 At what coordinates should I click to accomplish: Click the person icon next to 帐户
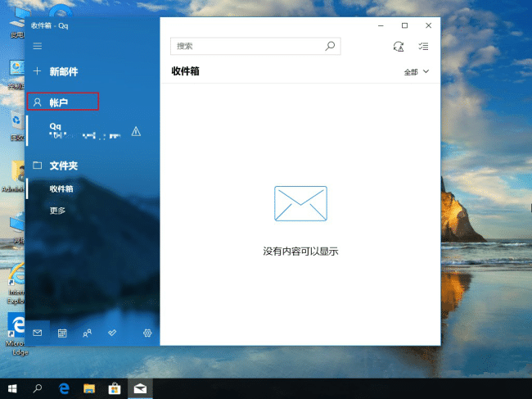(38, 102)
